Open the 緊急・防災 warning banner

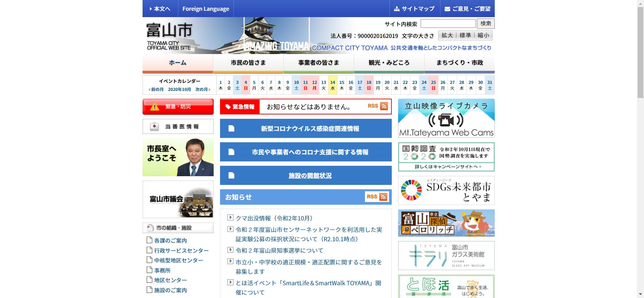(178, 107)
